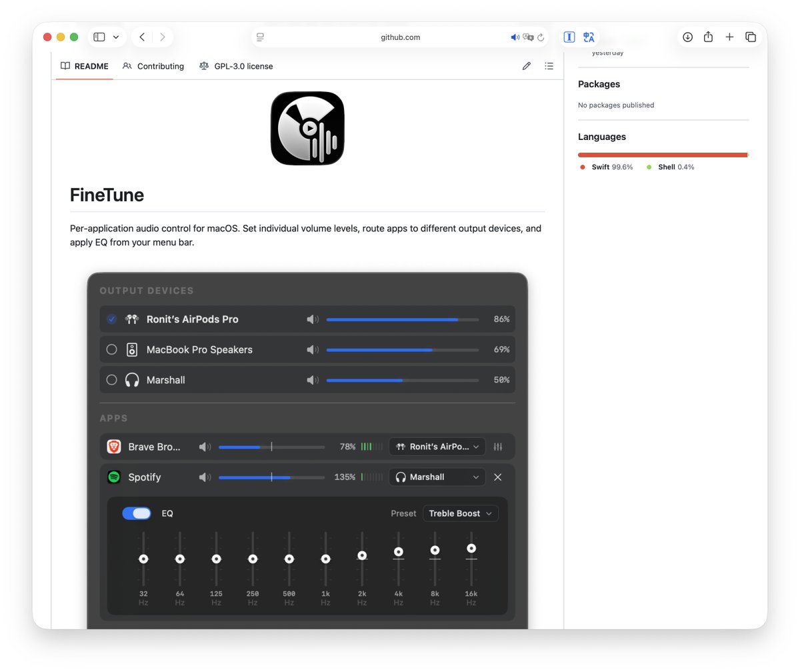Adjust the AirPods Pro 86% volume slider
This screenshot has width=800, height=672.
[x=403, y=319]
